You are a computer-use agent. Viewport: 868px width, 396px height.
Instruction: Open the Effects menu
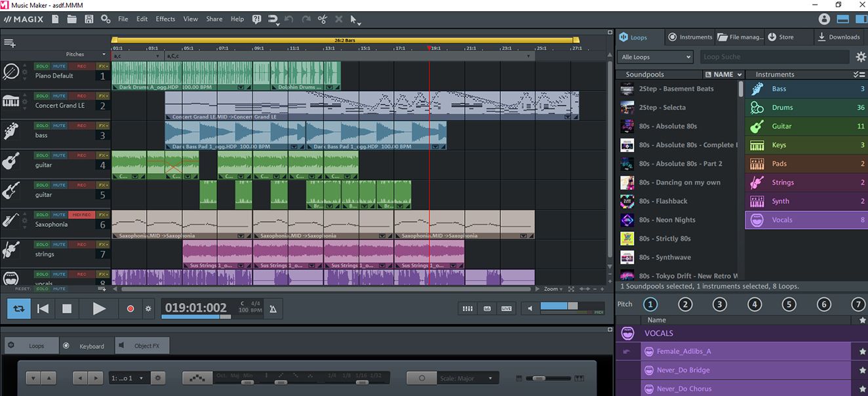pos(165,19)
